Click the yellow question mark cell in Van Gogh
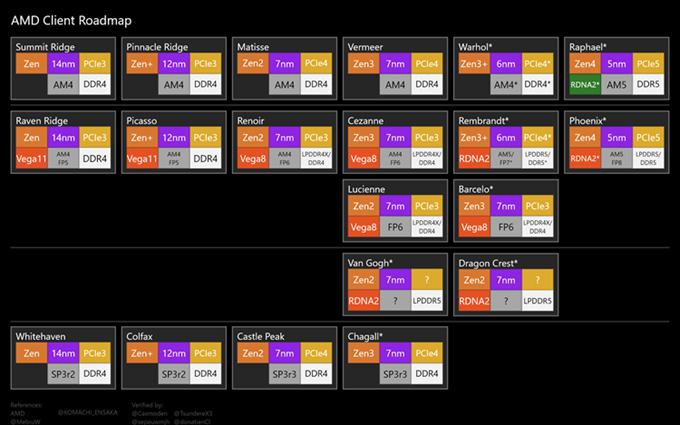The width and height of the screenshot is (680, 425). pyautogui.click(x=427, y=280)
